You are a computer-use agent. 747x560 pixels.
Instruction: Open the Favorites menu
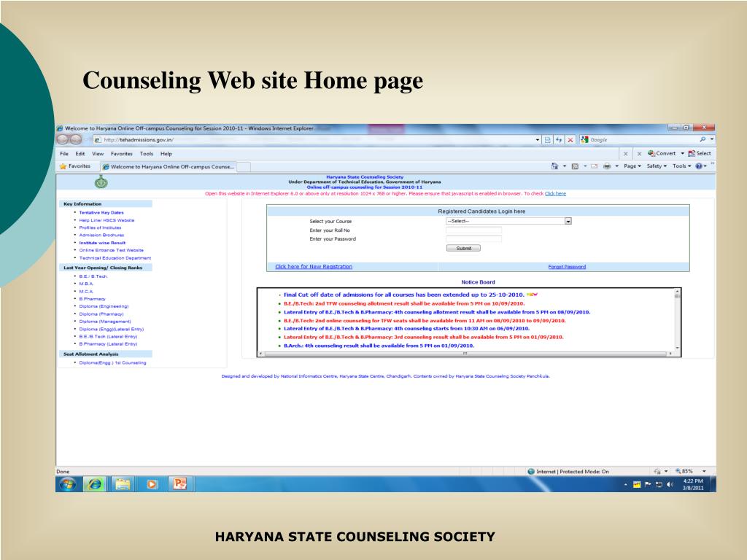coord(122,154)
